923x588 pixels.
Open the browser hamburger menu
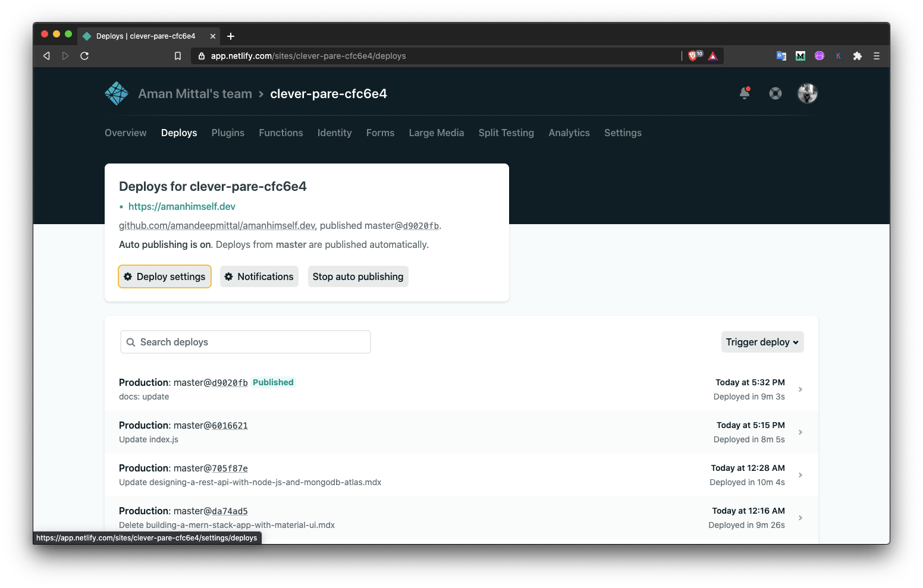(877, 56)
